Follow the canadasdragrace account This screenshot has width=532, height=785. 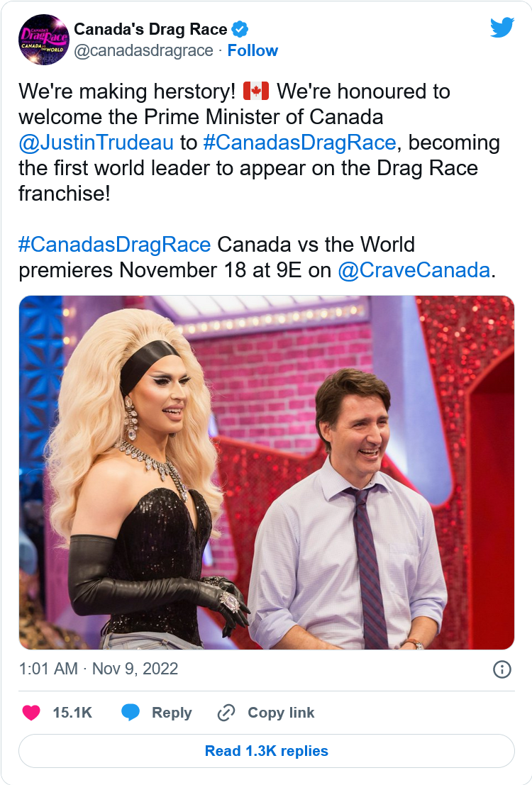[253, 50]
